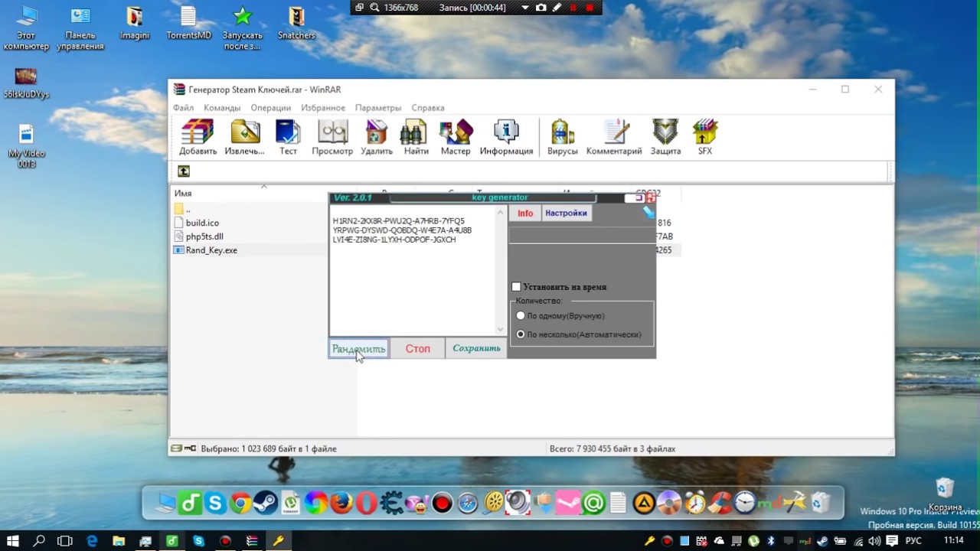Launch the Мастер wizard icon
980x551 pixels.
point(456,138)
